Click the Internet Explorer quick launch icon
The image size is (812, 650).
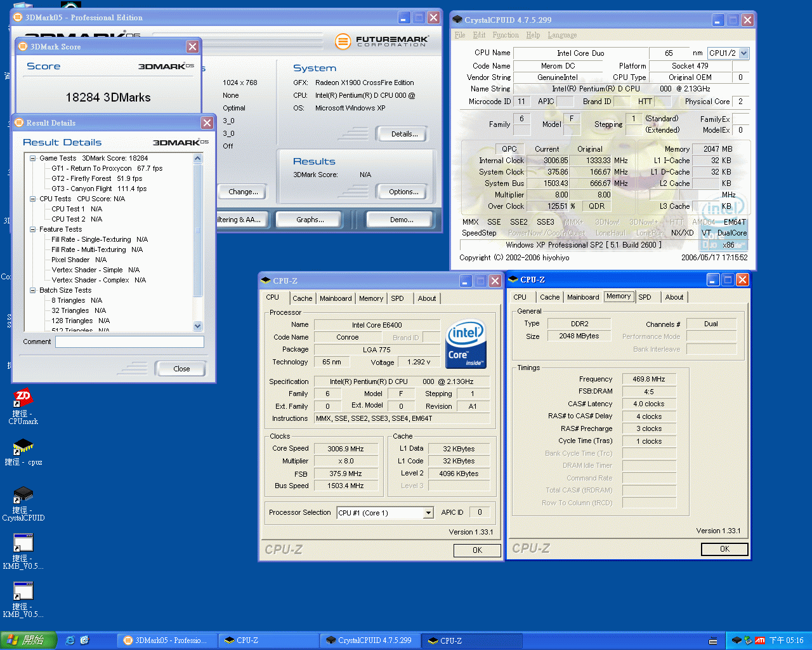pyautogui.click(x=70, y=640)
